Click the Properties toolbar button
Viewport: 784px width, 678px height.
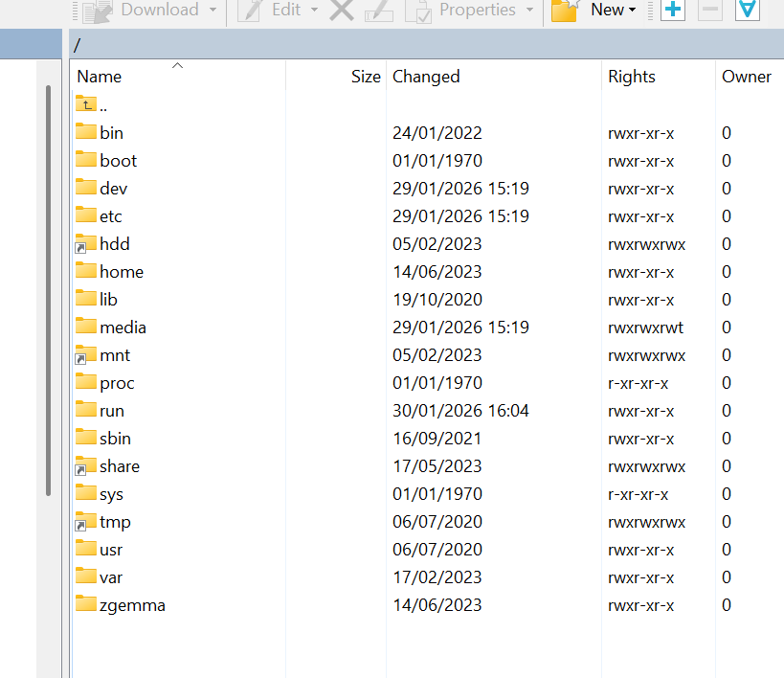(460, 10)
